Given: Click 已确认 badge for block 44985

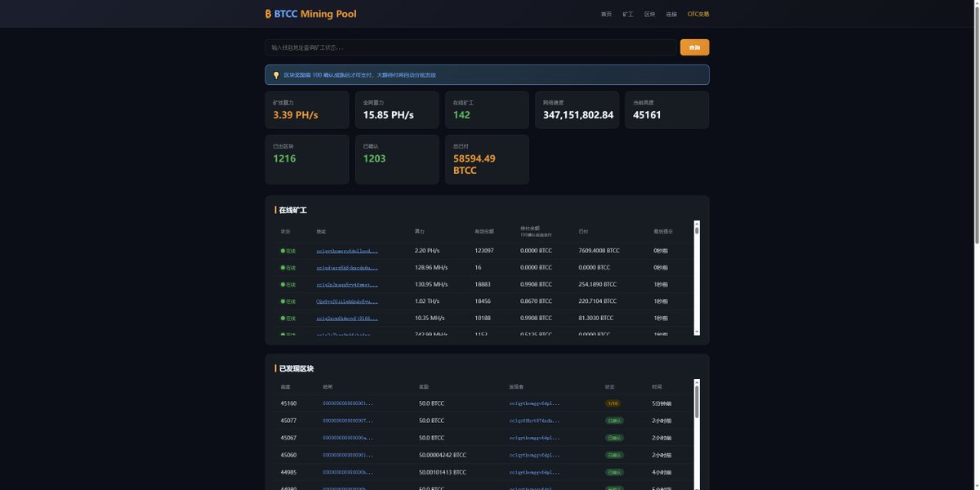Looking at the screenshot, I should (614, 472).
